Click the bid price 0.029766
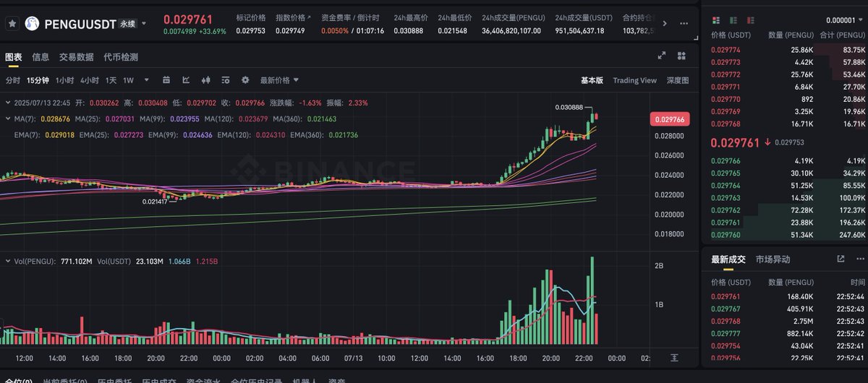This screenshot has width=868, height=383. [x=726, y=161]
